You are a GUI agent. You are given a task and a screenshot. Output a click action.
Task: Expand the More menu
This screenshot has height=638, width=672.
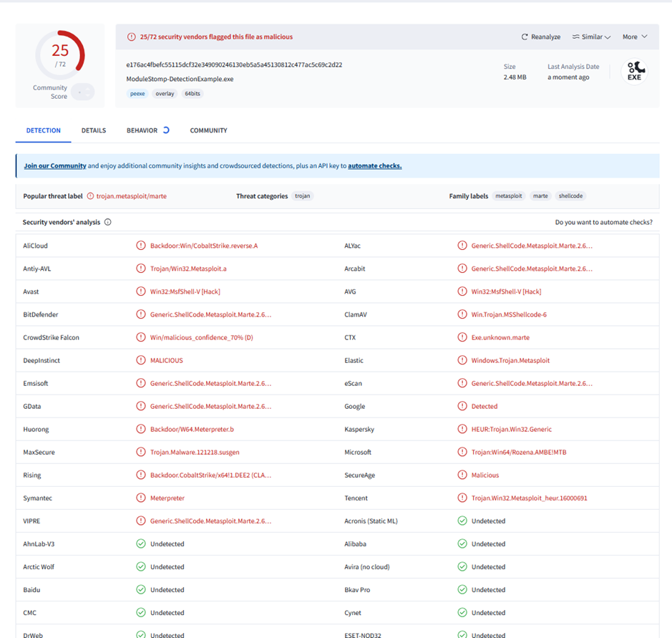[635, 37]
